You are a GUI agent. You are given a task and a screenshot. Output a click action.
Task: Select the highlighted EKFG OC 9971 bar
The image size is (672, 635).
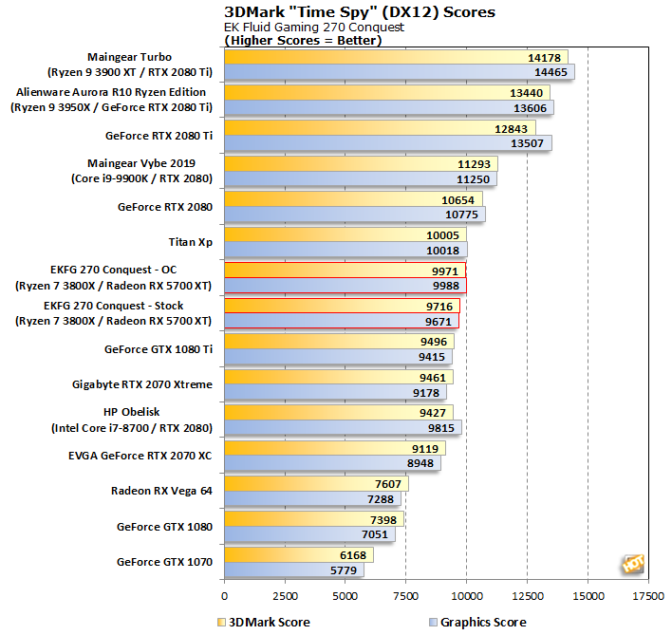tap(345, 271)
